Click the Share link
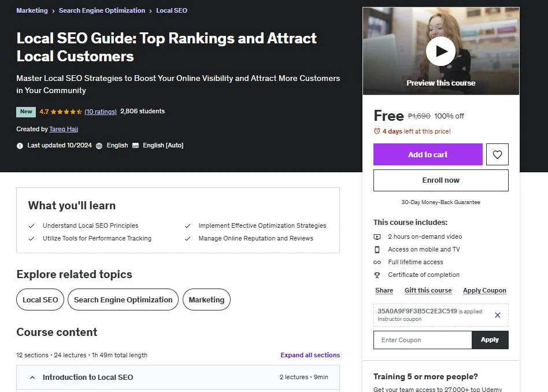This screenshot has height=392, width=548. (384, 290)
